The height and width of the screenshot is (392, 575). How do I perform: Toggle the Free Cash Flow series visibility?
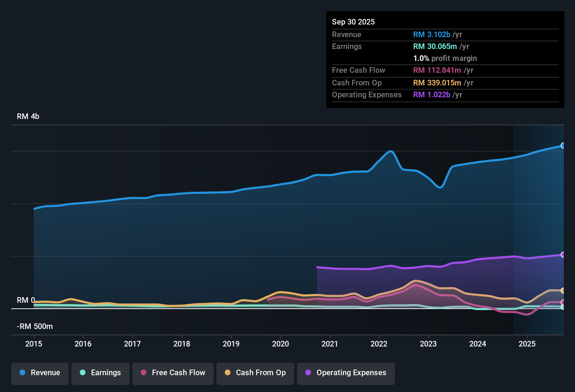coord(173,373)
